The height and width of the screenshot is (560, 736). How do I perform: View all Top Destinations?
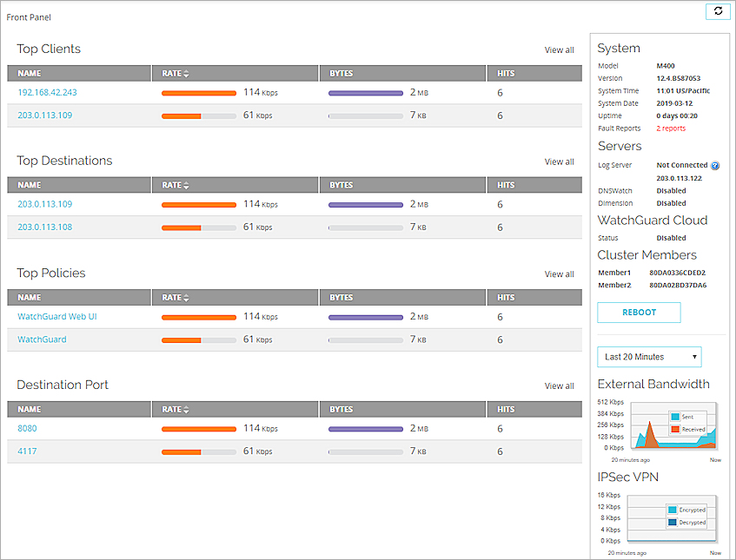point(559,161)
